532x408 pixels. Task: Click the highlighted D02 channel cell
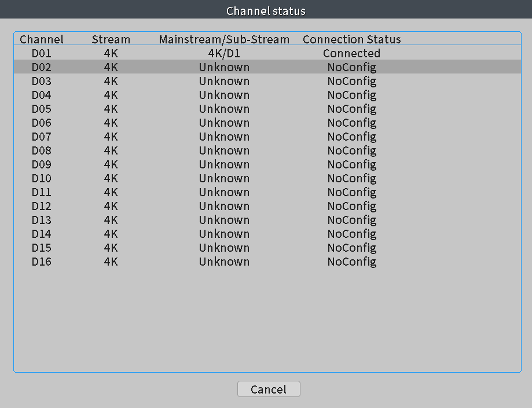tap(42, 67)
